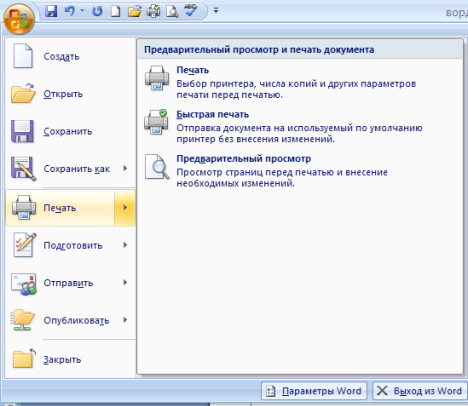Choose Закрыть to close document
Viewport: 468px width, 406px height.
[70, 359]
